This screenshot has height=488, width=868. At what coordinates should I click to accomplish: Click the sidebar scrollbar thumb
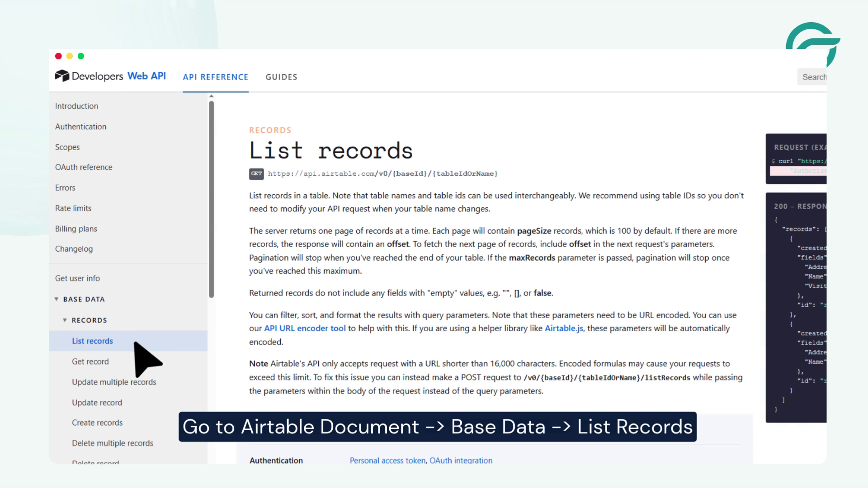211,199
